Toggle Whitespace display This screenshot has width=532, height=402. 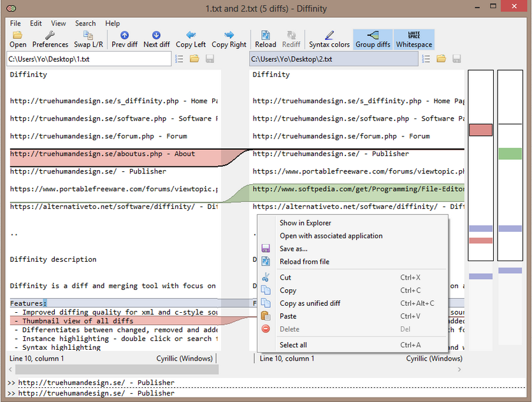point(414,39)
